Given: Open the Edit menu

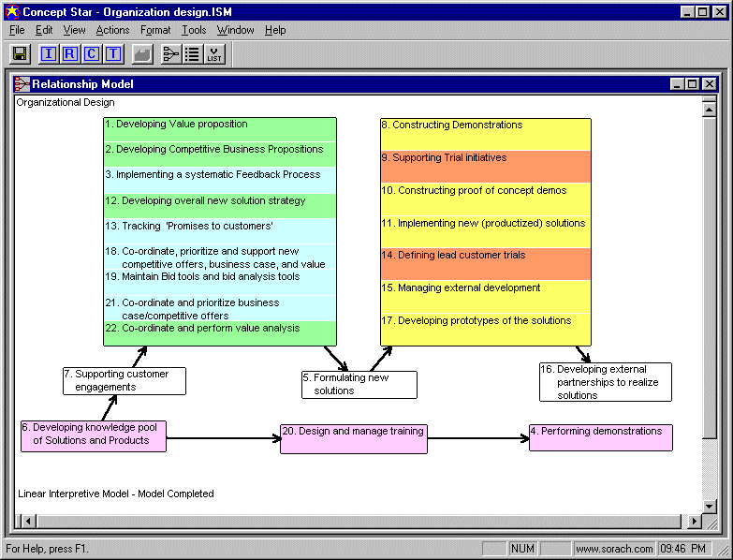Looking at the screenshot, I should [x=44, y=30].
